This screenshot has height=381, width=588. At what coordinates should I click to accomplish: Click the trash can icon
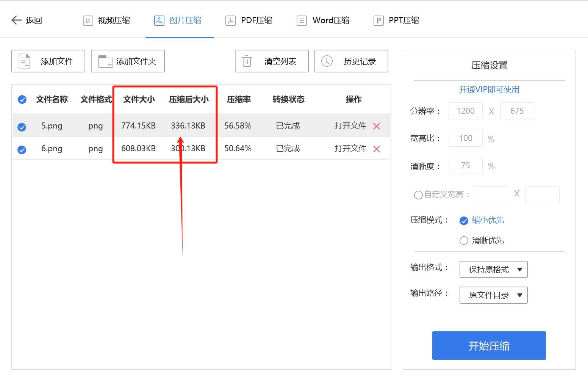pyautogui.click(x=247, y=61)
